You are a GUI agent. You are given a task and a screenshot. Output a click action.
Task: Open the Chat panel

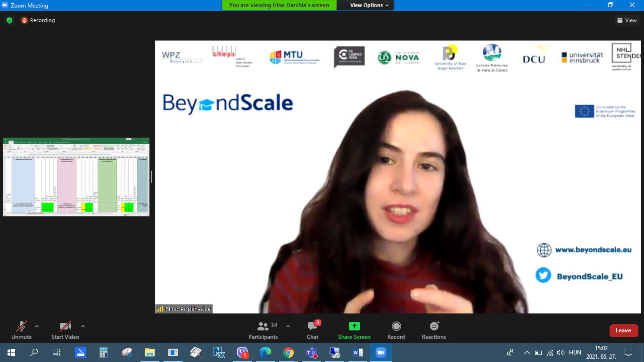click(313, 330)
